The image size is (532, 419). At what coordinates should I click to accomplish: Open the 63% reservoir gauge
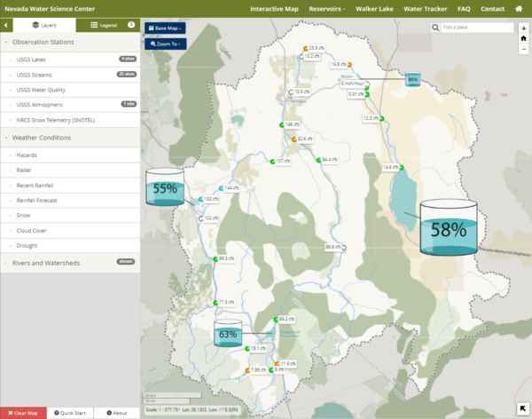228,334
